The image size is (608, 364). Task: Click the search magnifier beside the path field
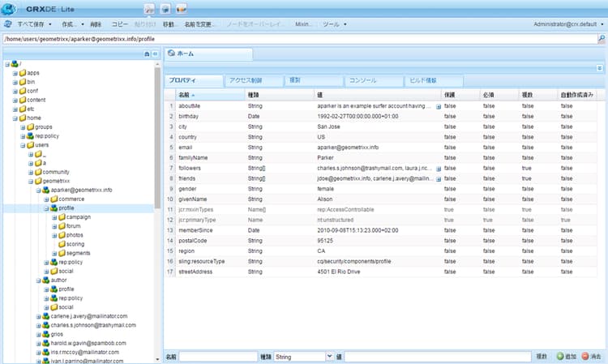602,39
